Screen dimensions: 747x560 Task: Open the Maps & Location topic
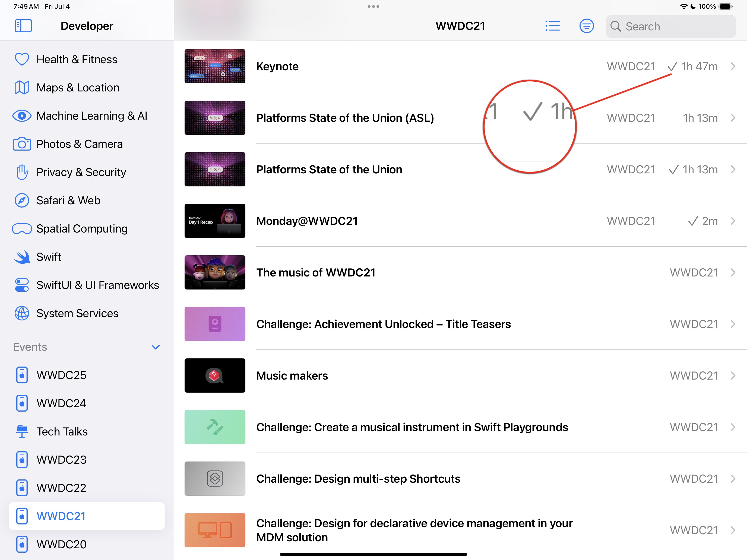(87, 88)
